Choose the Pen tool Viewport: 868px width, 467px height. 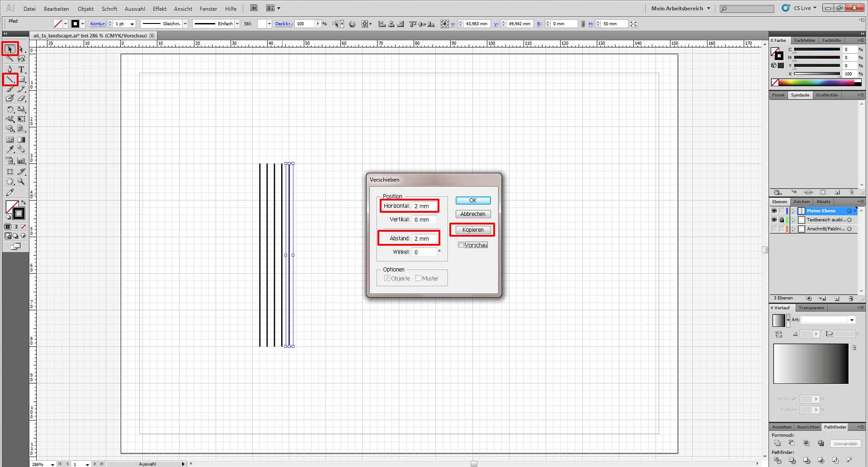(10, 70)
